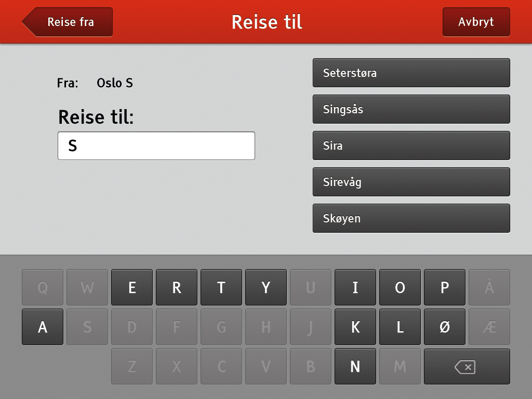Screen dimensions: 532x399
Task: Type letter E on keyboard
Action: (132, 287)
